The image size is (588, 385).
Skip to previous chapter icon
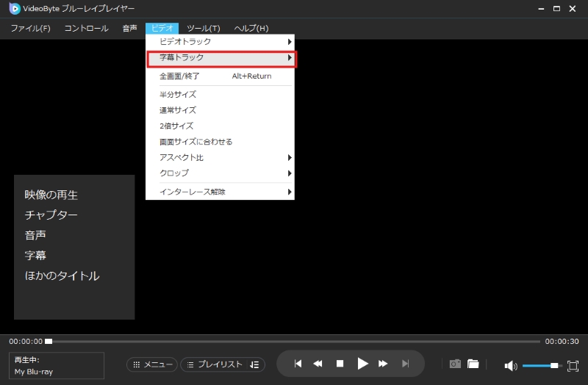point(298,364)
